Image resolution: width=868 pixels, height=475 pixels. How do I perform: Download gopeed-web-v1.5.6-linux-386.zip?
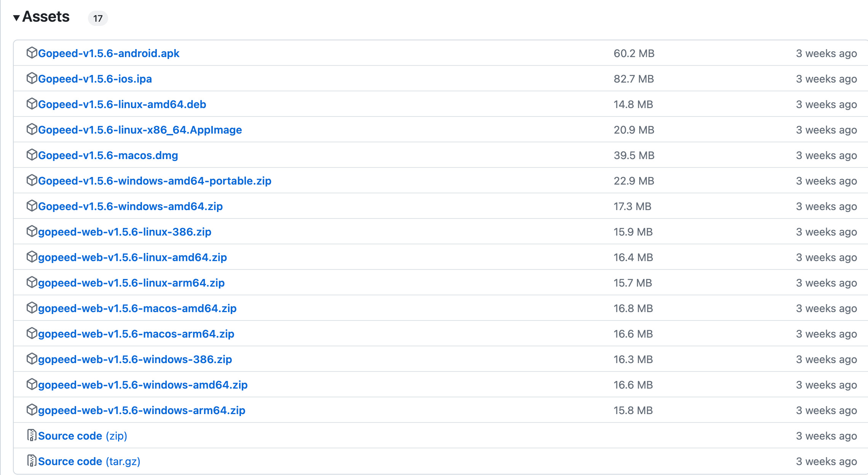point(124,232)
